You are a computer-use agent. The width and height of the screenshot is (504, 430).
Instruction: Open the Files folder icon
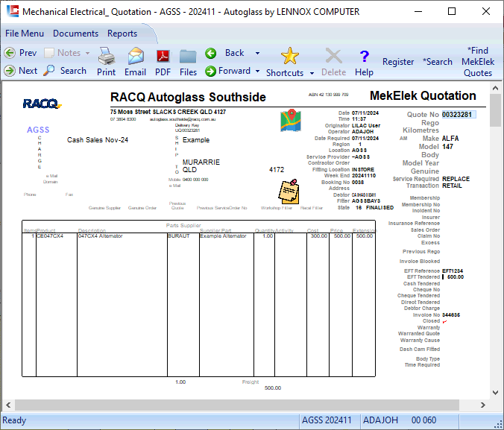coord(188,57)
